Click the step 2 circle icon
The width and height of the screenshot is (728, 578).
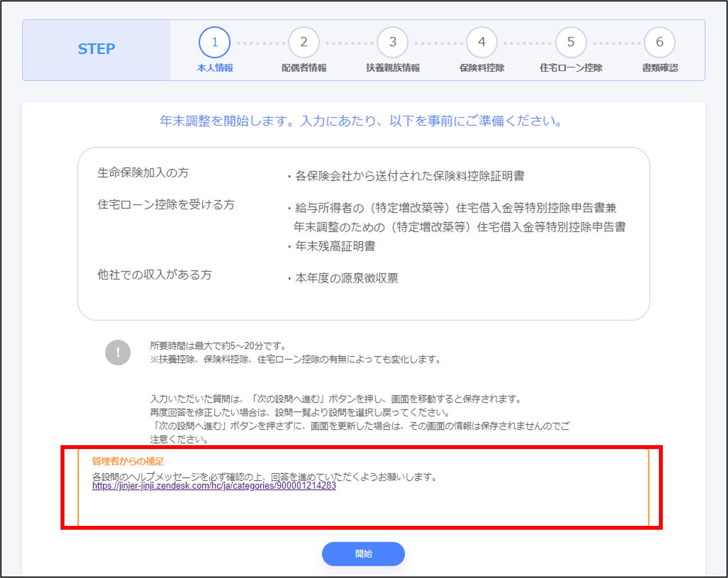304,42
